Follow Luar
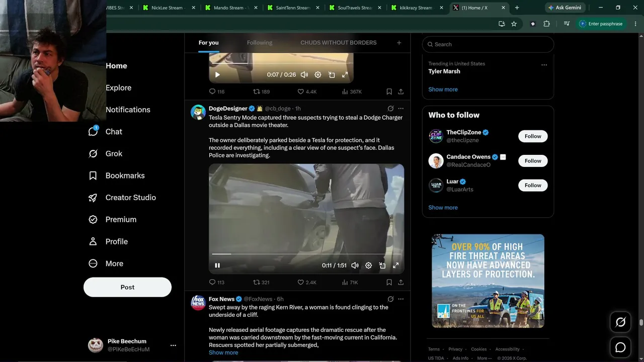The width and height of the screenshot is (644, 362). coord(533,186)
